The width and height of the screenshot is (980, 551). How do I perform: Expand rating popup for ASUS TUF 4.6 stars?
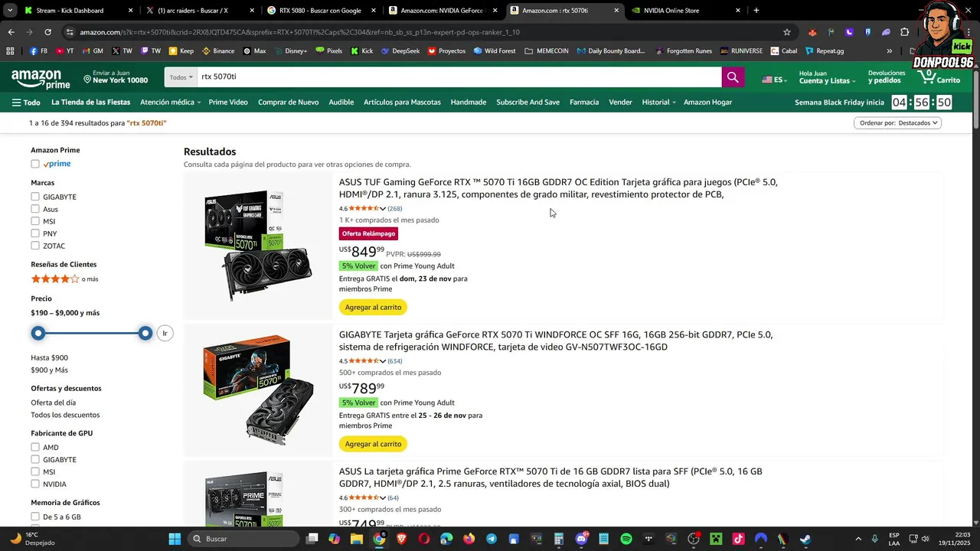(383, 209)
